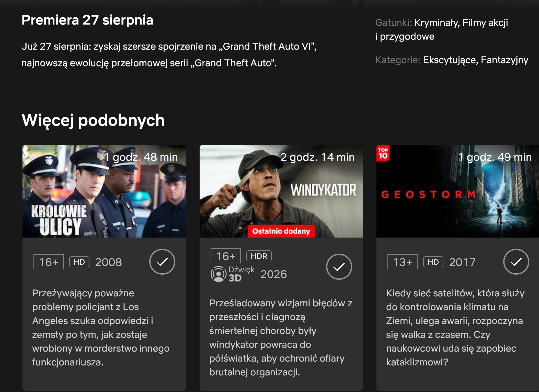The width and height of the screenshot is (539, 392).
Task: Click the TOP 10 badge on Geostorm
Action: tap(383, 153)
